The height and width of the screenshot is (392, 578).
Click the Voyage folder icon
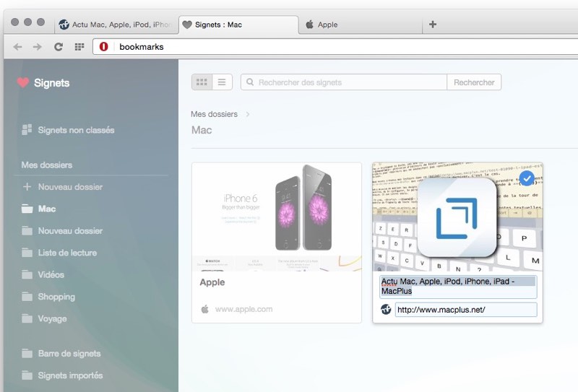coord(27,318)
